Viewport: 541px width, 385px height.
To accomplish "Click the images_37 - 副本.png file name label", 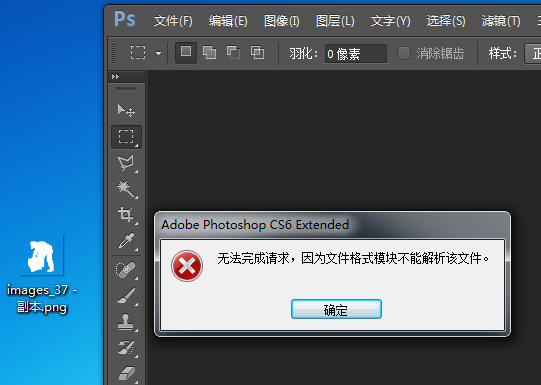I will [42, 298].
